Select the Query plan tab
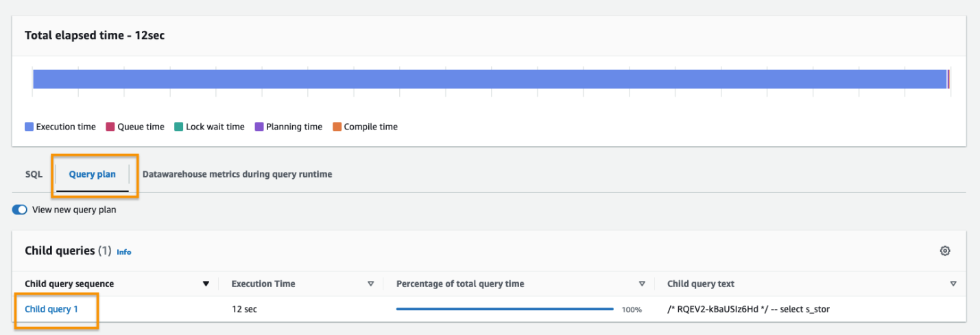Viewport: 980px width, 335px height. click(92, 175)
